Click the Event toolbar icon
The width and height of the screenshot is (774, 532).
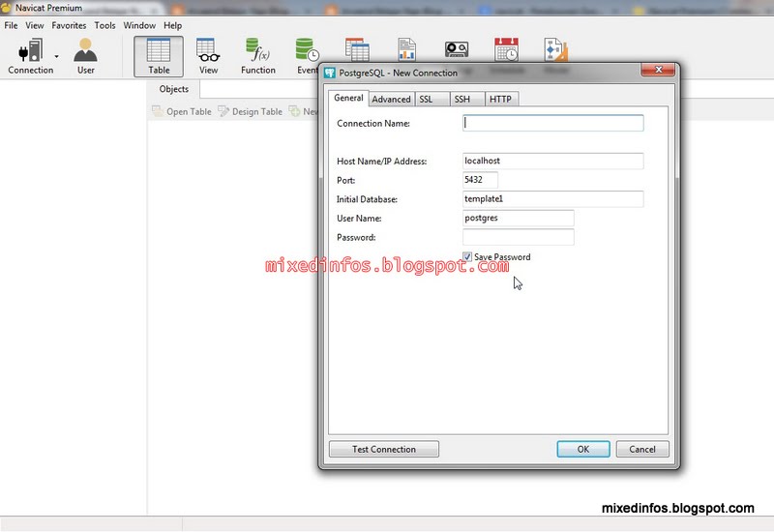[x=307, y=56]
